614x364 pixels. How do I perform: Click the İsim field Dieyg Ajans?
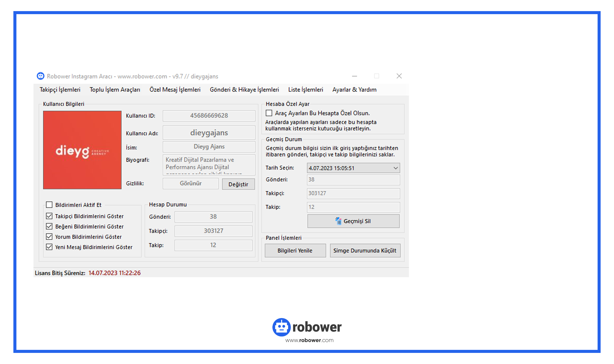[x=209, y=147]
